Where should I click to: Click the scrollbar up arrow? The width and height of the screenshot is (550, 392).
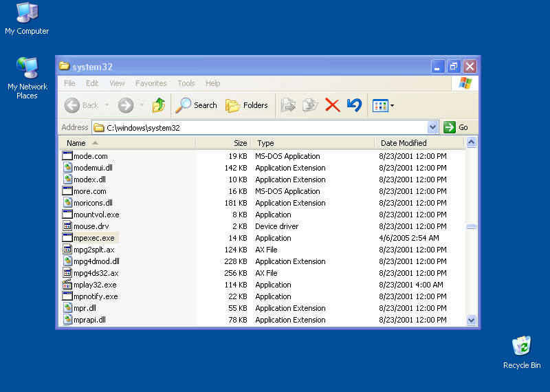click(471, 142)
